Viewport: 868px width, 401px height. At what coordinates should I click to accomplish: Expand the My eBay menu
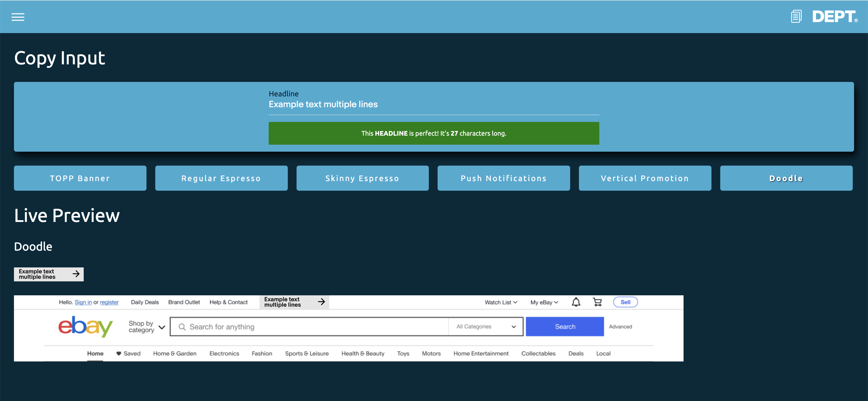[544, 302]
